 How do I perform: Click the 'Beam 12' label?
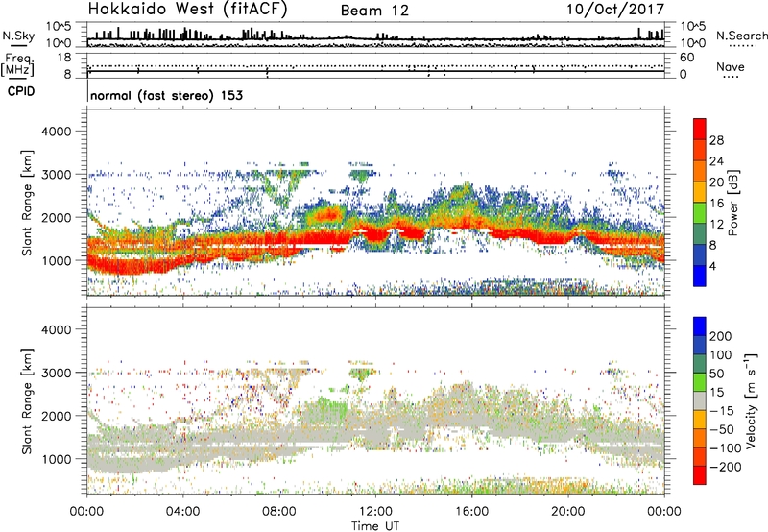pyautogui.click(x=374, y=11)
